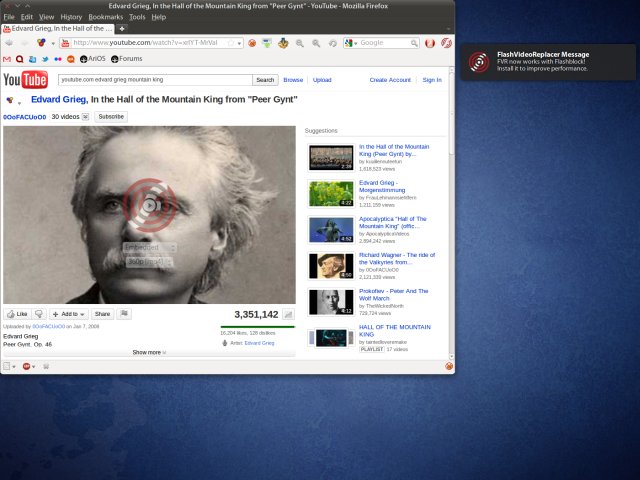Click the browser back arrow button
Screen dimensions: 640x480
click(9, 43)
